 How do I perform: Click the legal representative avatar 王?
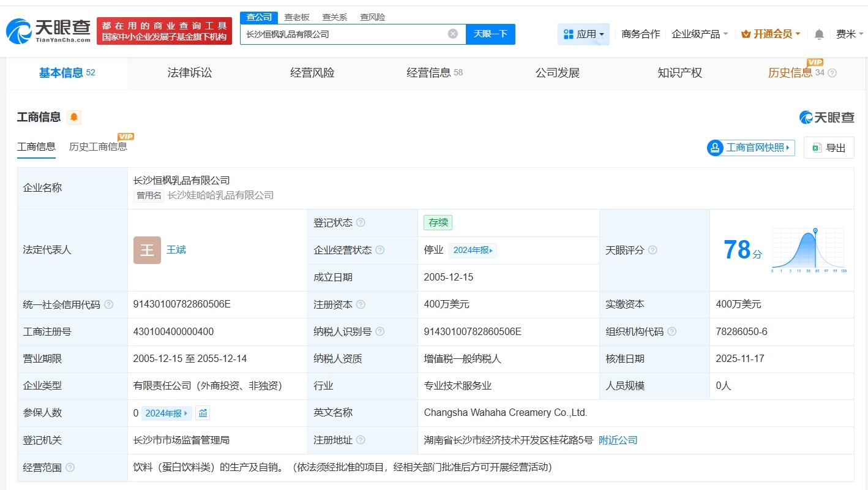pyautogui.click(x=146, y=250)
